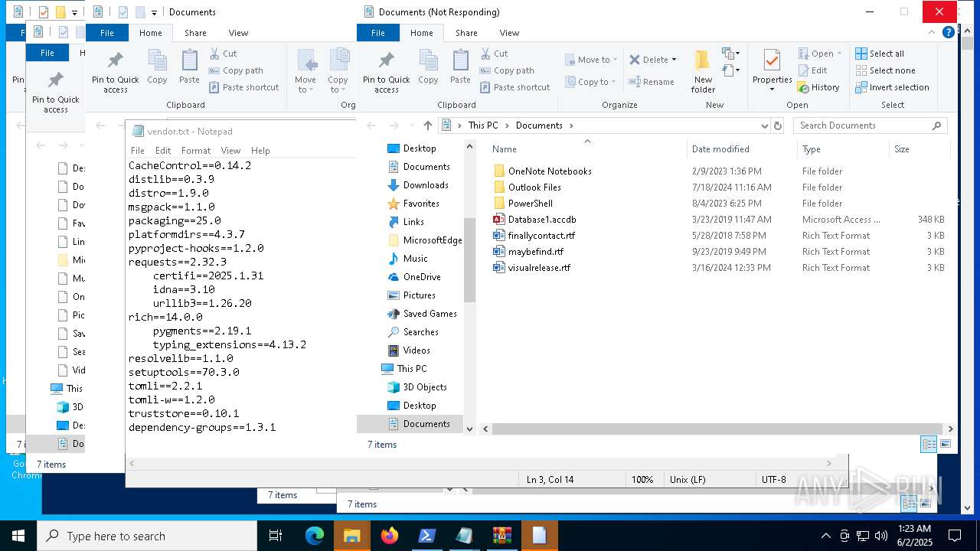980x551 pixels.
Task: Select visualrelease.rtf file
Action: [539, 268]
